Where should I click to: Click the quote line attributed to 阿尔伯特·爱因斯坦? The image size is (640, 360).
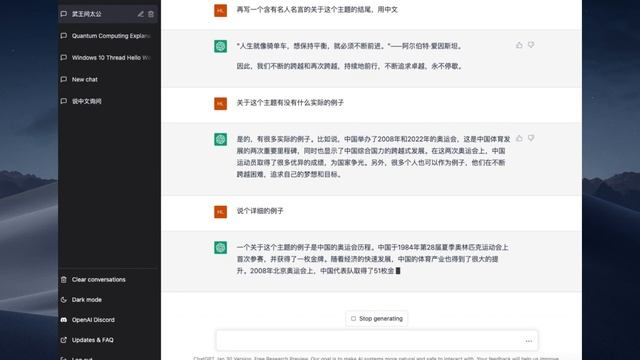350,46
